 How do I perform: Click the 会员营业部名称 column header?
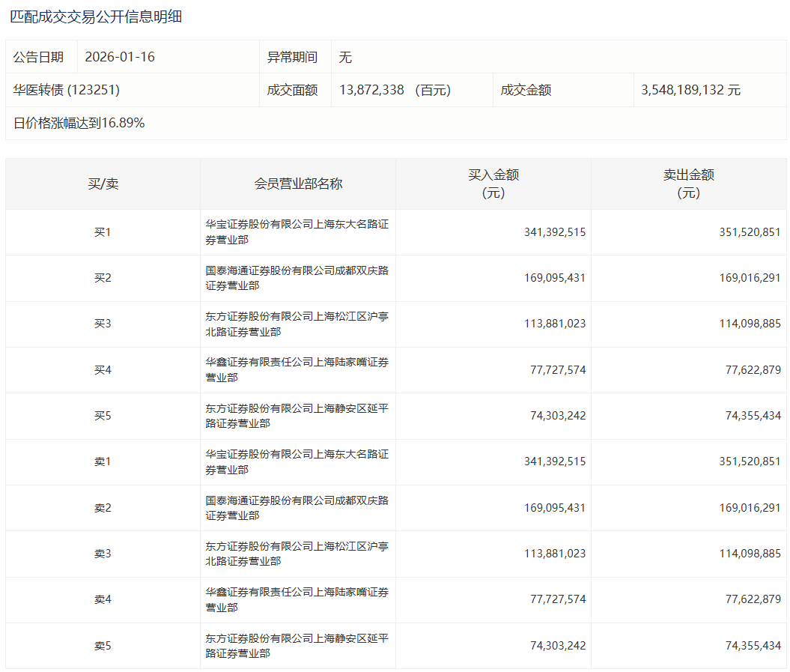click(298, 184)
